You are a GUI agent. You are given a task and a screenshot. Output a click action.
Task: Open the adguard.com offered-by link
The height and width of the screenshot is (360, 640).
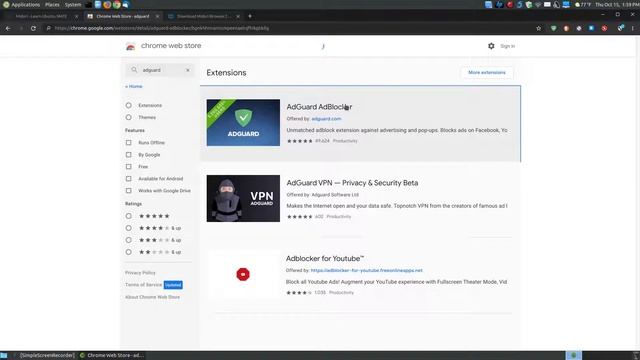click(326, 119)
